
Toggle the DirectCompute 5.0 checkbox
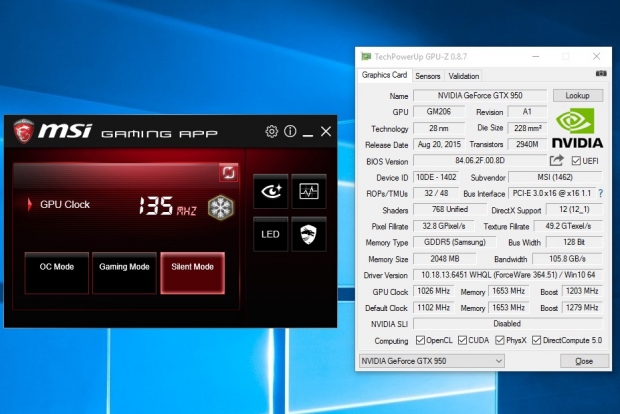[537, 340]
